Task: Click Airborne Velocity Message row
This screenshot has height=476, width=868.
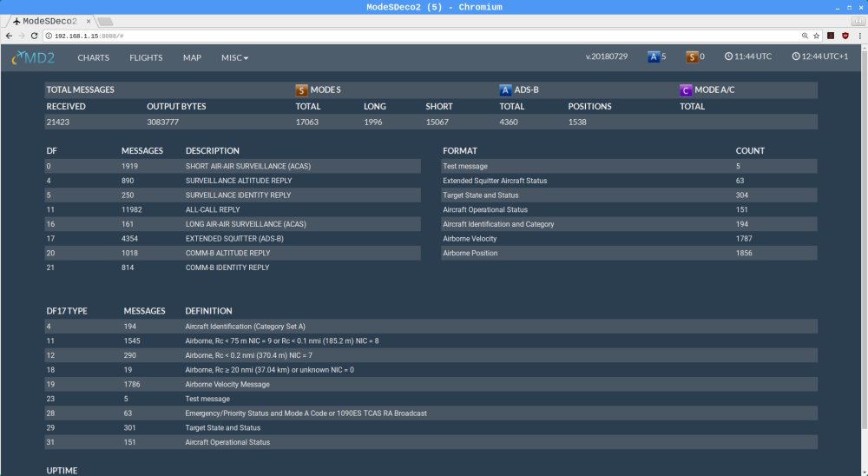Action: [431, 384]
